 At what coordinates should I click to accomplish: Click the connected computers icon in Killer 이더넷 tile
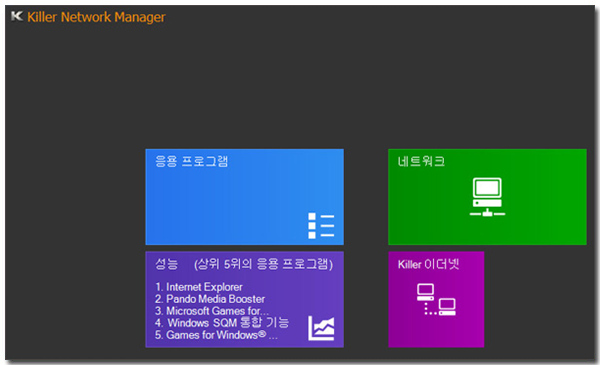tap(436, 300)
